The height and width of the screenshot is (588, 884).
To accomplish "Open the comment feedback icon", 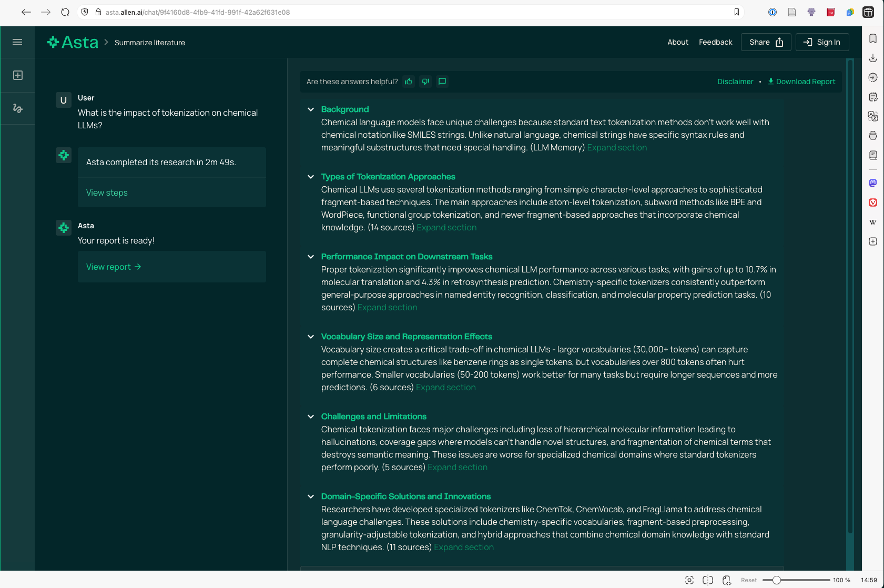I will (442, 82).
